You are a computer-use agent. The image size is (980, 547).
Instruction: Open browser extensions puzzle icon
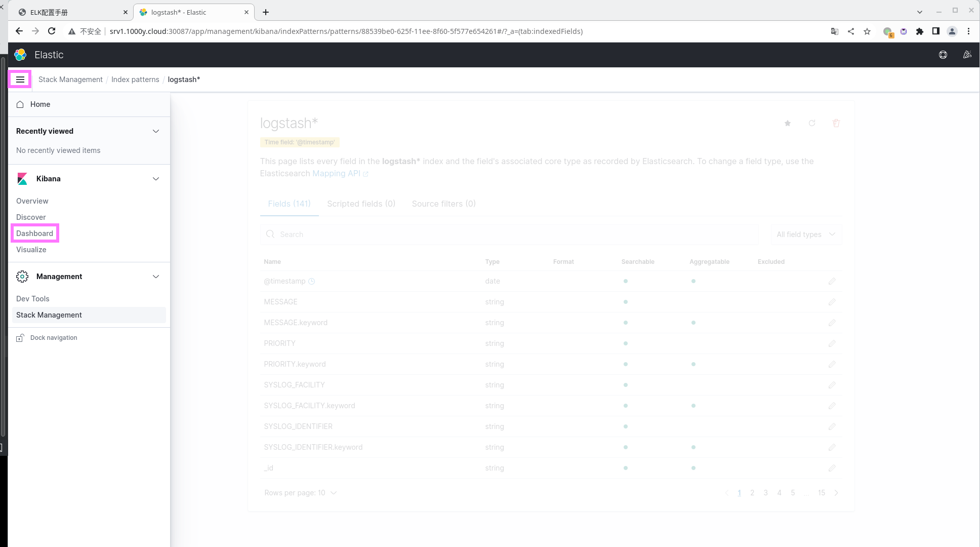pos(920,31)
